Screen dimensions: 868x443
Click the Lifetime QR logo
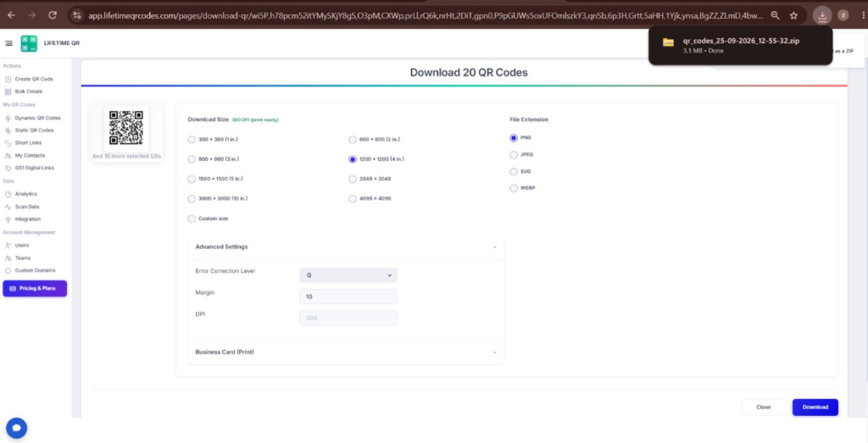click(x=29, y=43)
